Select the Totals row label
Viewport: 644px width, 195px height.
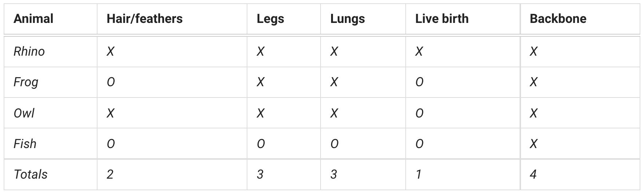[x=31, y=175]
